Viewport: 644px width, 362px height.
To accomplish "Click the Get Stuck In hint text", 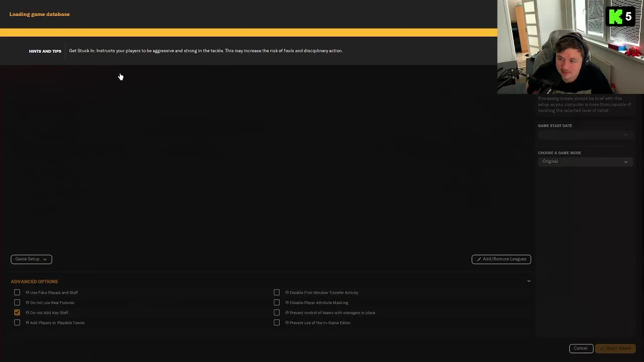I will [x=206, y=51].
